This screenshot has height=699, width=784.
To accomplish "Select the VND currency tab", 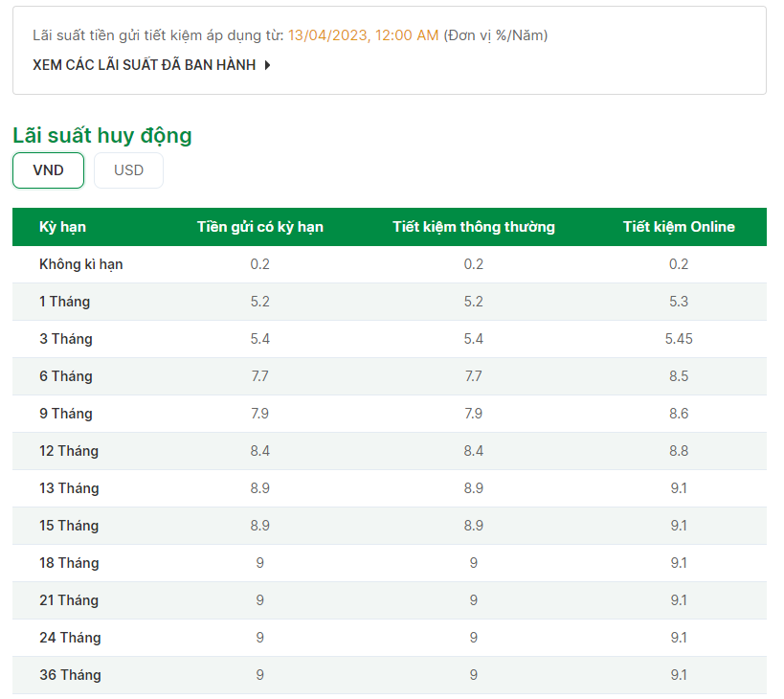I will 48,170.
